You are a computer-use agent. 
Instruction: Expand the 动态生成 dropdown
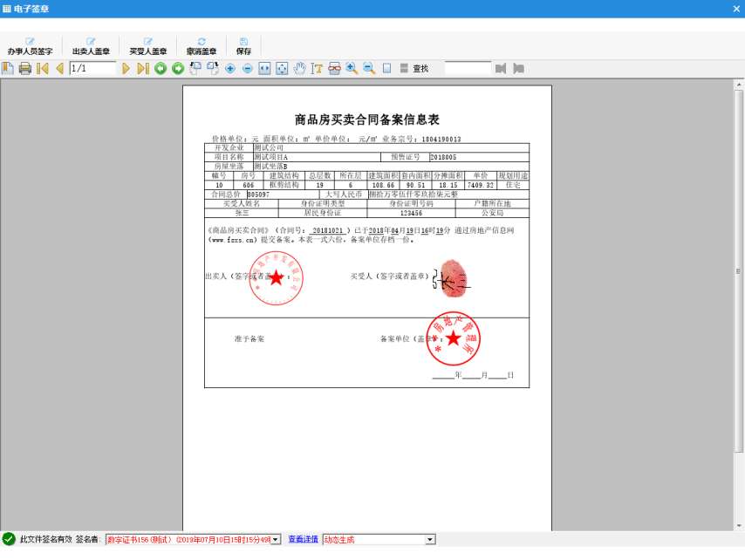click(x=429, y=540)
